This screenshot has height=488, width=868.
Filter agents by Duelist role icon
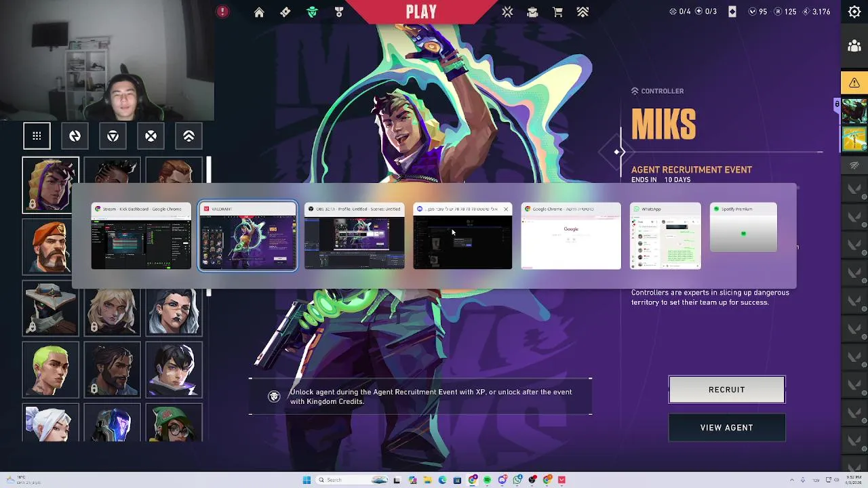pyautogui.click(x=75, y=136)
